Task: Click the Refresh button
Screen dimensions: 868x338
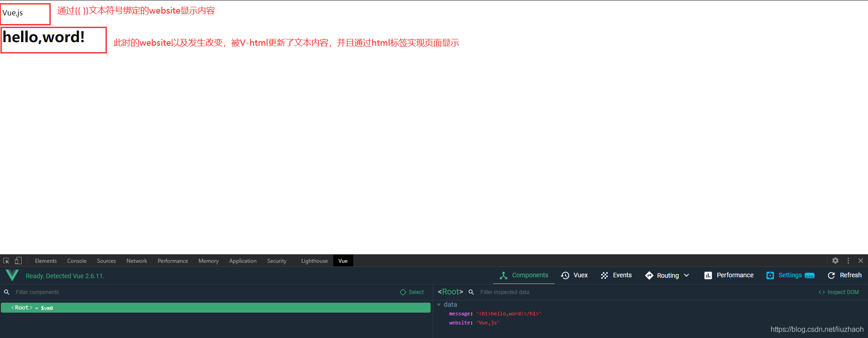Action: tap(845, 275)
